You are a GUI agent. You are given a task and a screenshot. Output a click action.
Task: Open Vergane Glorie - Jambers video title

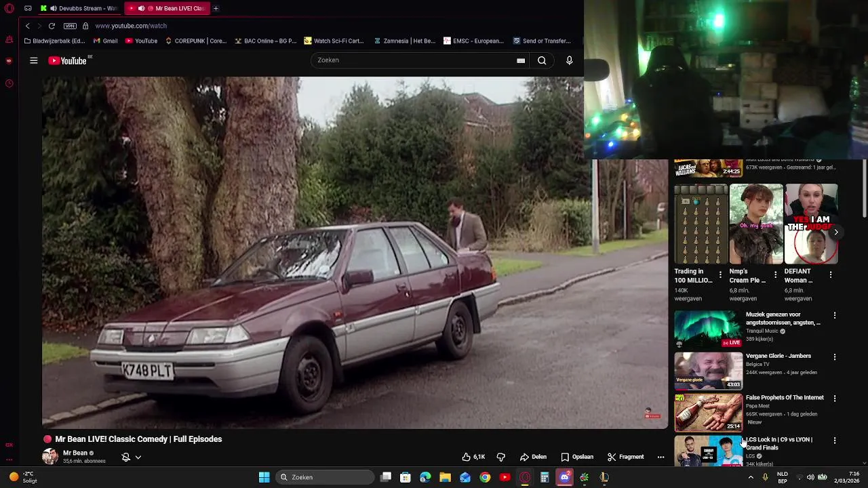(x=778, y=356)
